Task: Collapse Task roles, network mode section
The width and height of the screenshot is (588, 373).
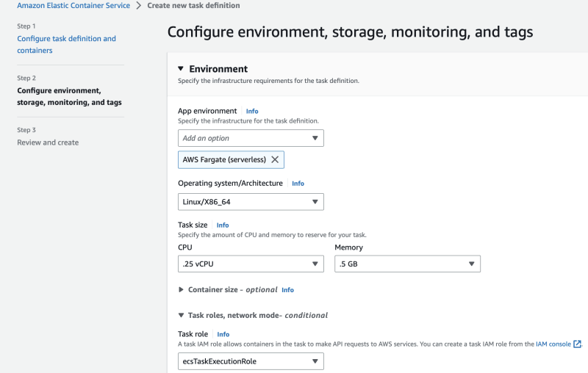Action: click(x=181, y=315)
